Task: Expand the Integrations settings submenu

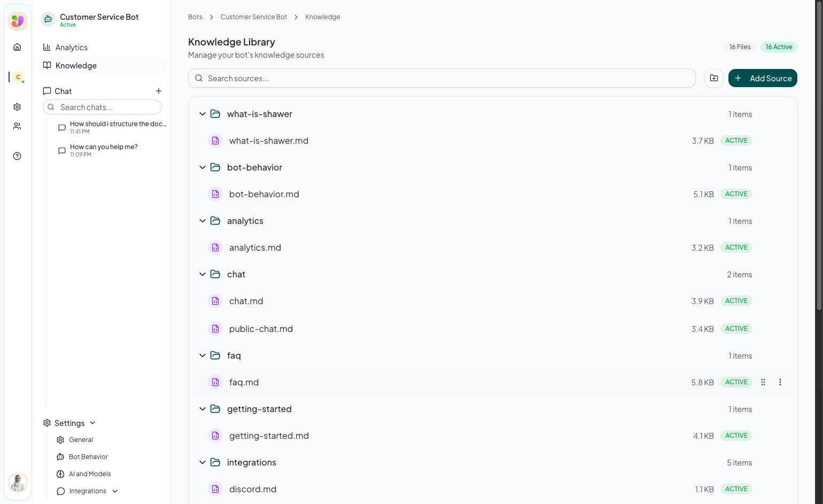Action: tap(115, 491)
